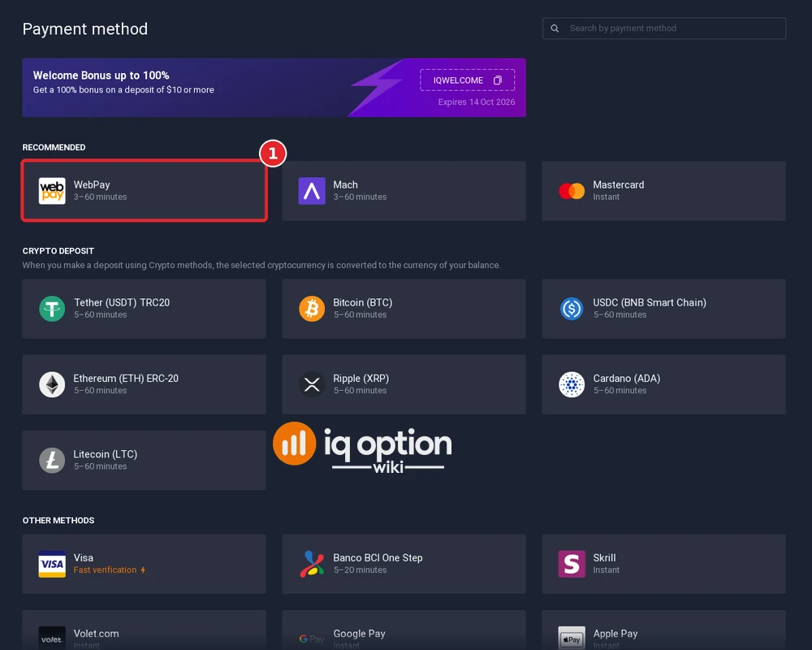Screen dimensions: 812x650
Task: Pick Cardano (ADA) deposit option
Action: (x=664, y=384)
